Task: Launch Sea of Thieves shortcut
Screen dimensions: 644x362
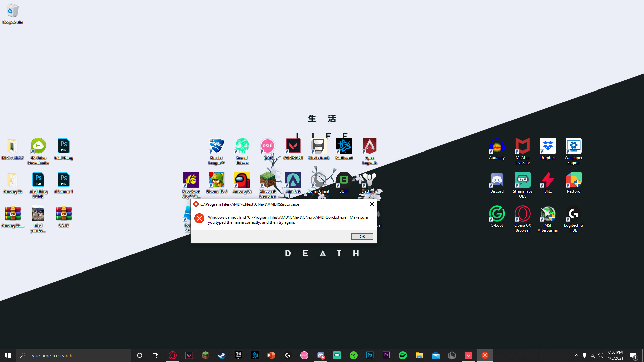Action: click(x=242, y=152)
